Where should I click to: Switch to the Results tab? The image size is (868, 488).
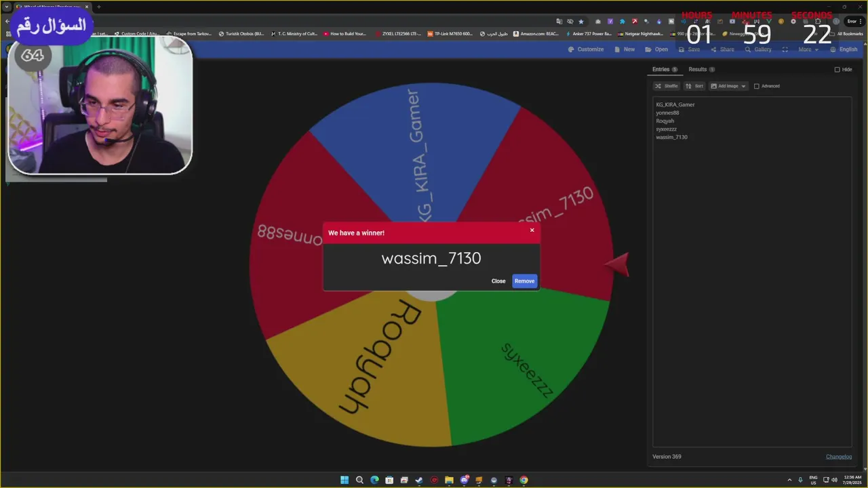click(701, 69)
